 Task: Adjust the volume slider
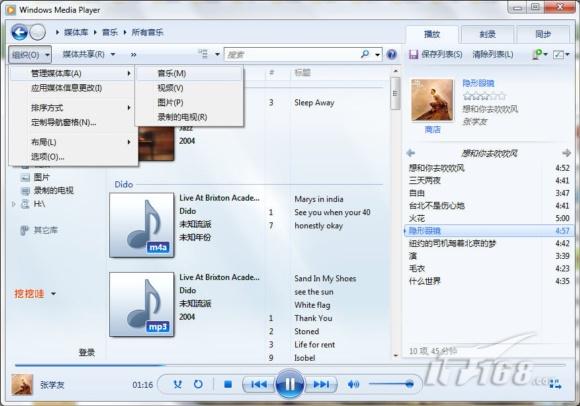(391, 384)
